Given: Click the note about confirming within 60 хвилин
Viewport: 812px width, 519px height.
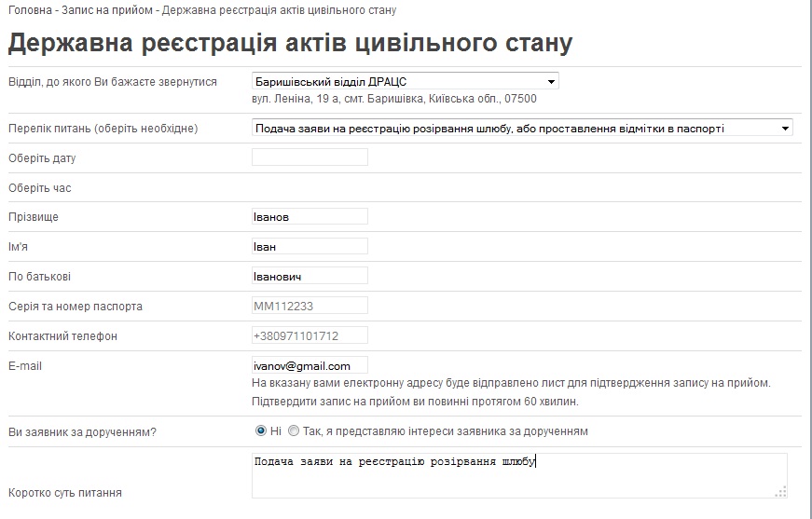Looking at the screenshot, I should pyautogui.click(x=415, y=402).
